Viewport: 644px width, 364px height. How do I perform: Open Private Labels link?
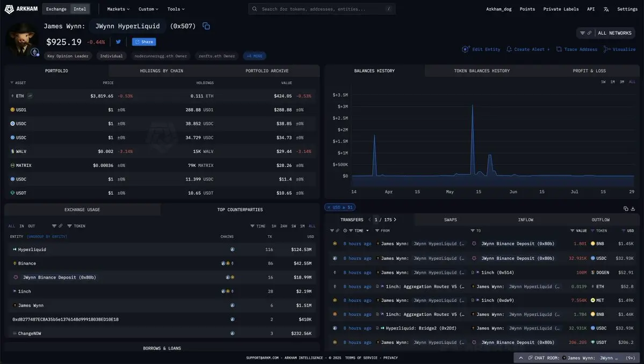(x=561, y=9)
